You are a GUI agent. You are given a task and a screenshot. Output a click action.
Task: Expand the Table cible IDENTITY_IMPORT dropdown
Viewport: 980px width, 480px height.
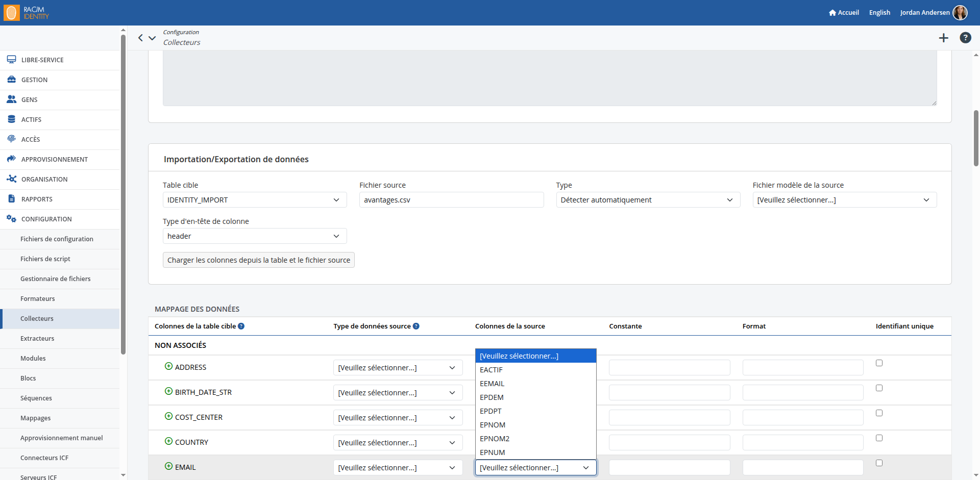tap(255, 200)
